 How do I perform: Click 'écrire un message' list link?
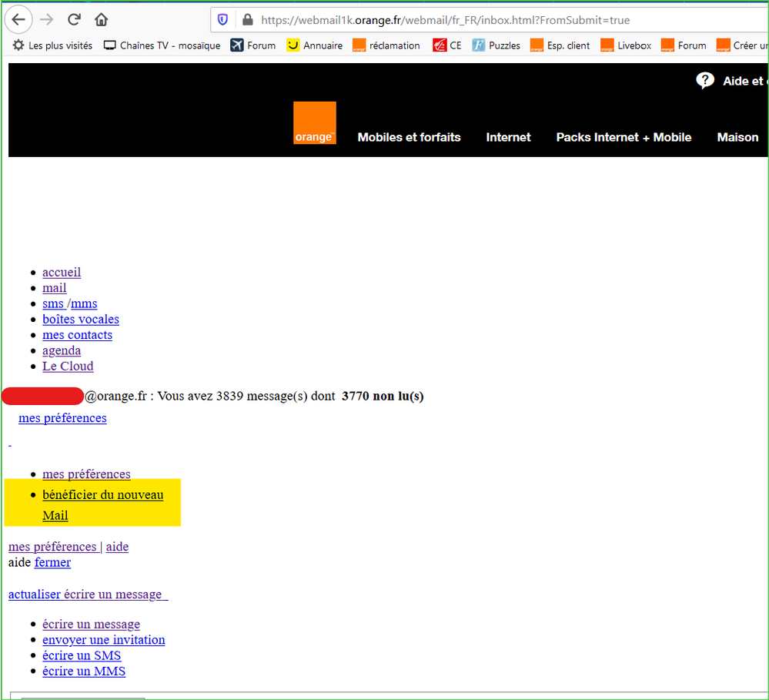point(92,625)
